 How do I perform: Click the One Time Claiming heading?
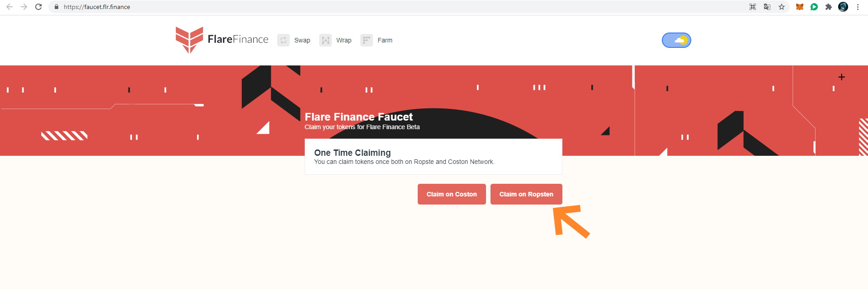point(352,153)
